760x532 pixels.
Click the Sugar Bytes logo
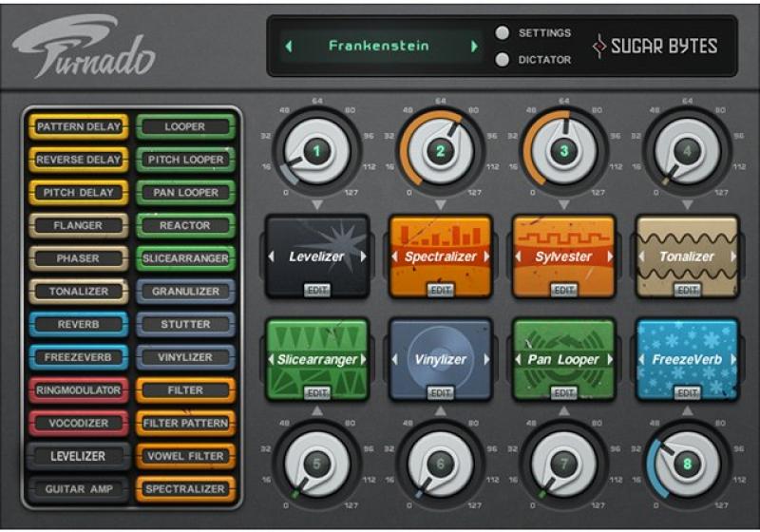655,46
